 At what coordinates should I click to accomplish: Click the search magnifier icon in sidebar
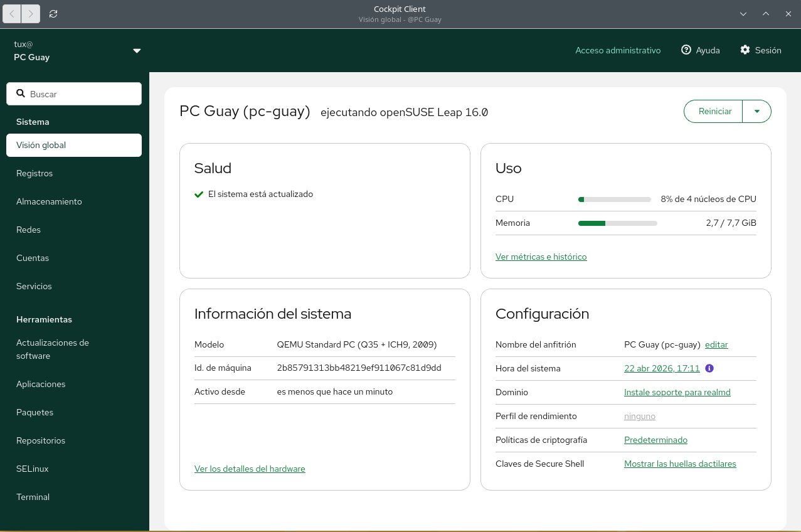pos(21,93)
